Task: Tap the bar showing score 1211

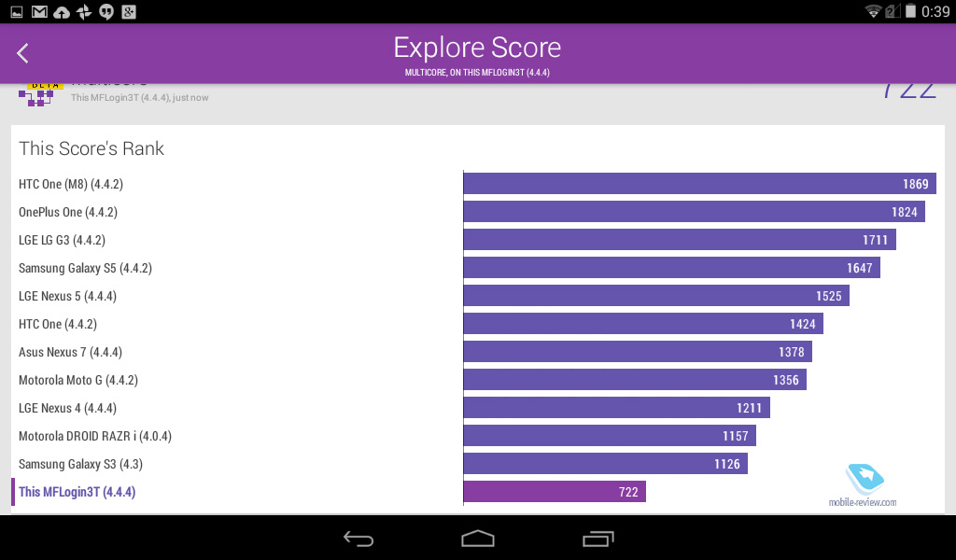Action: coord(616,408)
